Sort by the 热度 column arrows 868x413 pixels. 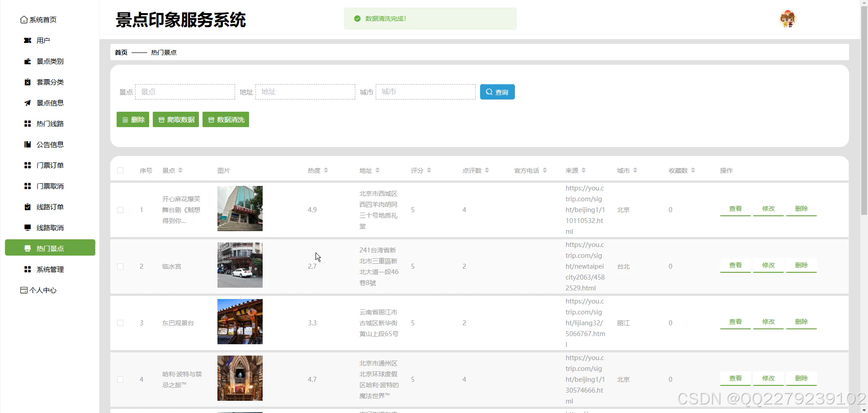(x=326, y=171)
